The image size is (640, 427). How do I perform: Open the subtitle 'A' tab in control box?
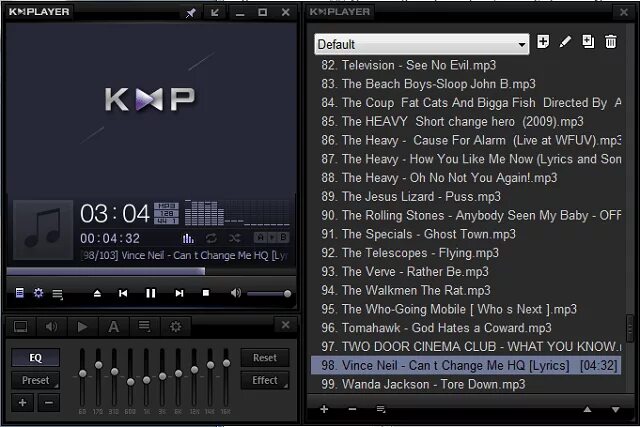coord(113,327)
